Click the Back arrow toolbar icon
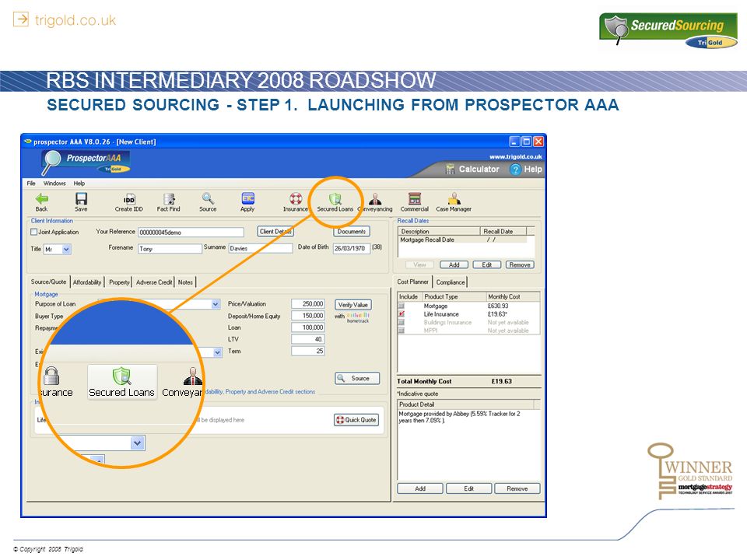Image resolution: width=747 pixels, height=560 pixels. [x=42, y=198]
